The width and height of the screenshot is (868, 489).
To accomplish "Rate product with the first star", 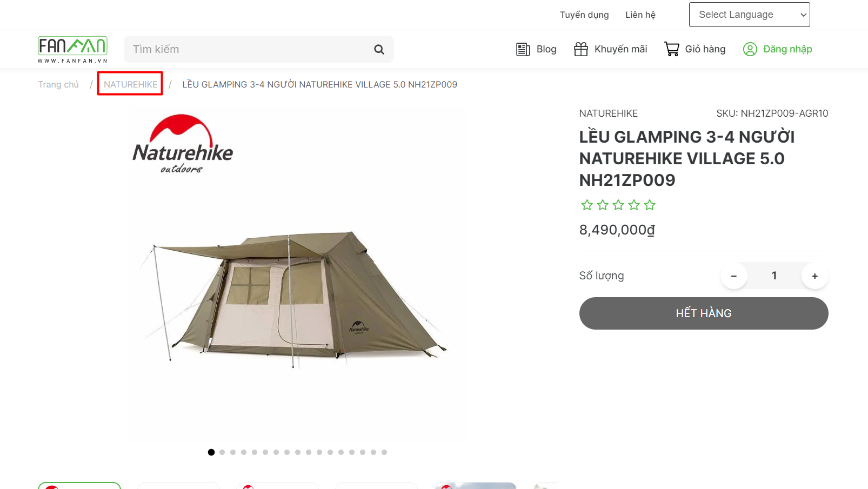I will [587, 205].
